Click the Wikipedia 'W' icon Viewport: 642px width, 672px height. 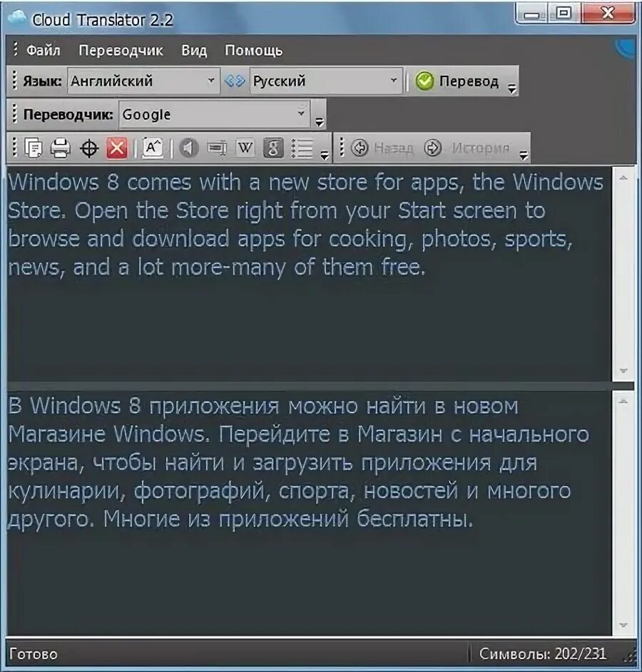245,148
